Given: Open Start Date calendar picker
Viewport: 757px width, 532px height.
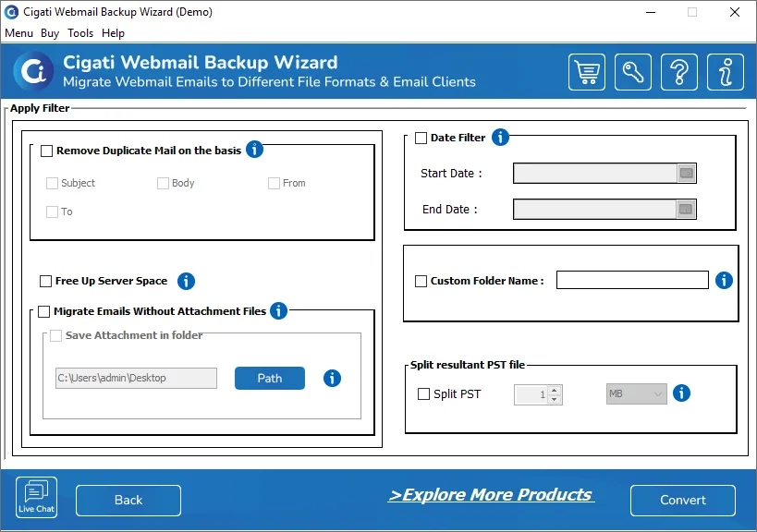Looking at the screenshot, I should 686,173.
